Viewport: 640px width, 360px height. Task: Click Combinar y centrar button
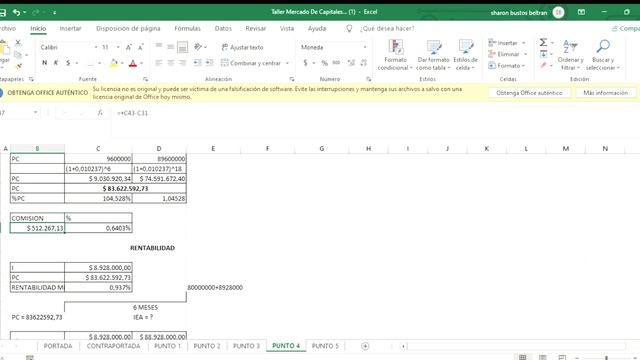(x=251, y=63)
